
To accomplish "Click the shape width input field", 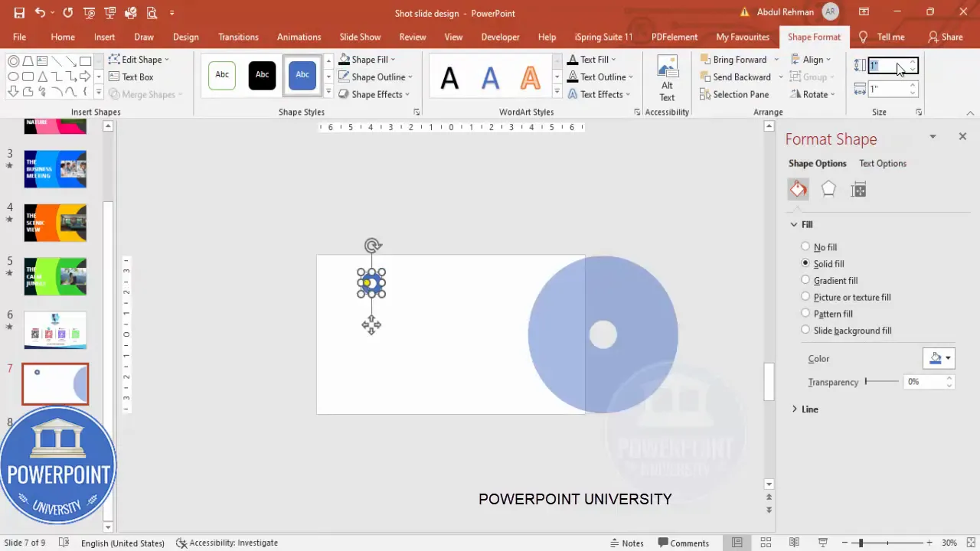I will click(x=888, y=89).
